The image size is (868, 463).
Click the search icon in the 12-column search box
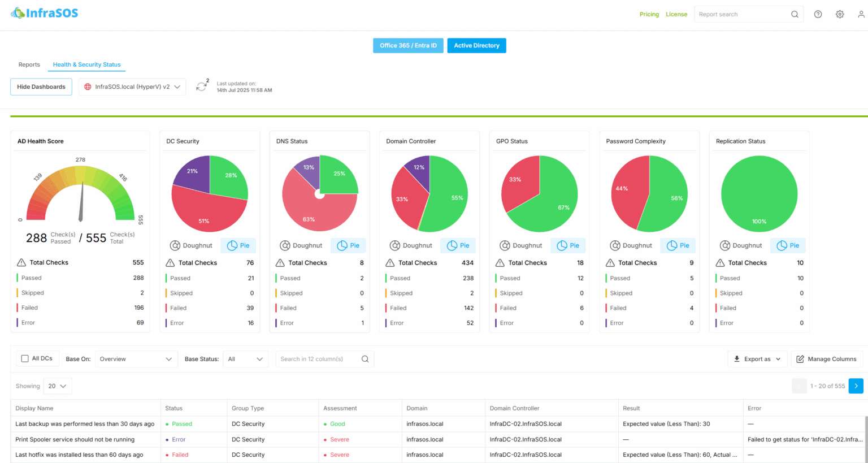point(365,358)
